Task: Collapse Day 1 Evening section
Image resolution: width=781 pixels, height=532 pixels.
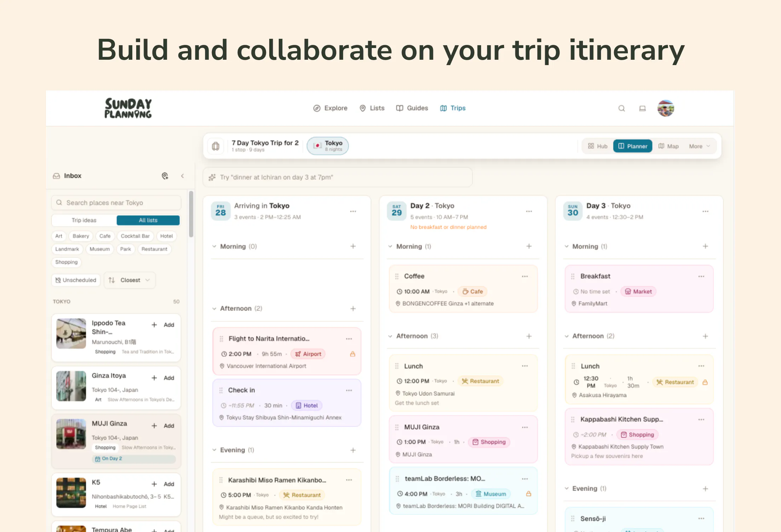Action: (x=214, y=450)
